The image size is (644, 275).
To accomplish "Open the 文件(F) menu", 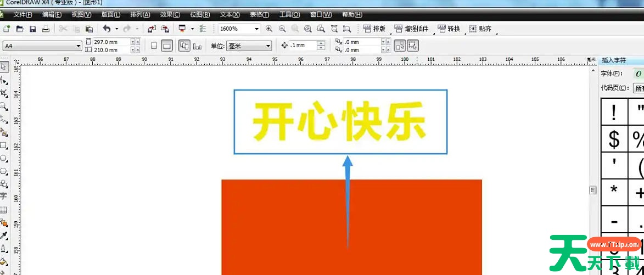I will (x=23, y=14).
